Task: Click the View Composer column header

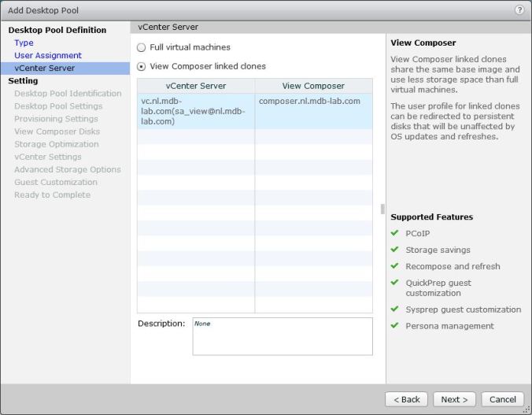Action: coord(313,86)
